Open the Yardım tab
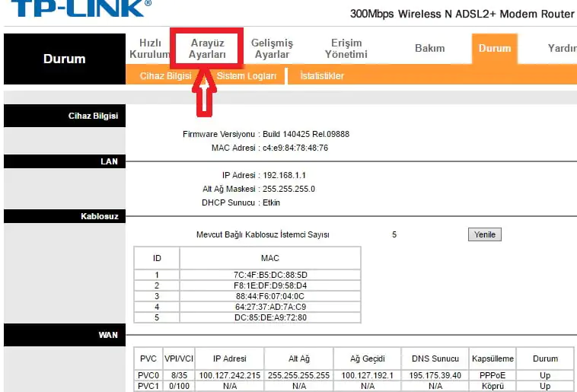The image size is (577, 392). (562, 48)
